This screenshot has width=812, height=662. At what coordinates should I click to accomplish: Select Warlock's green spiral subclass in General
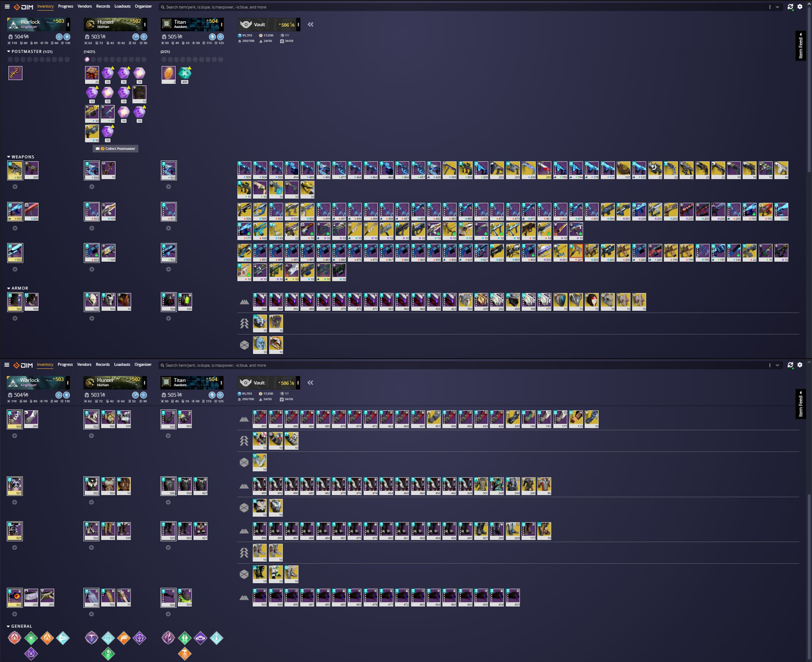tap(31, 638)
